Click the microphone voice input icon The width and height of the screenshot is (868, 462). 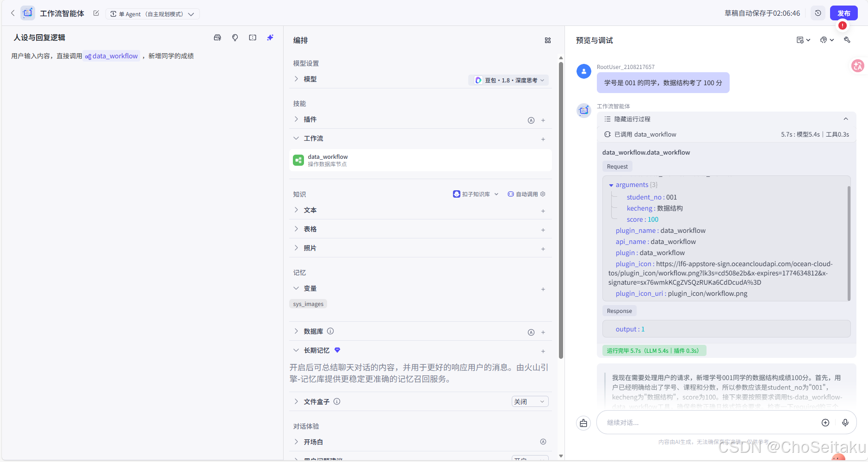point(845,423)
